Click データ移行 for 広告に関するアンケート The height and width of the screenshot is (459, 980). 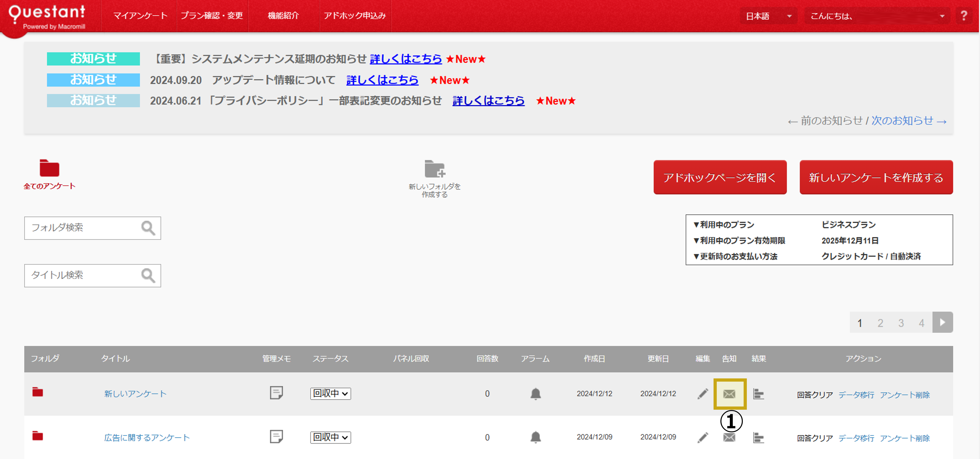tap(856, 438)
